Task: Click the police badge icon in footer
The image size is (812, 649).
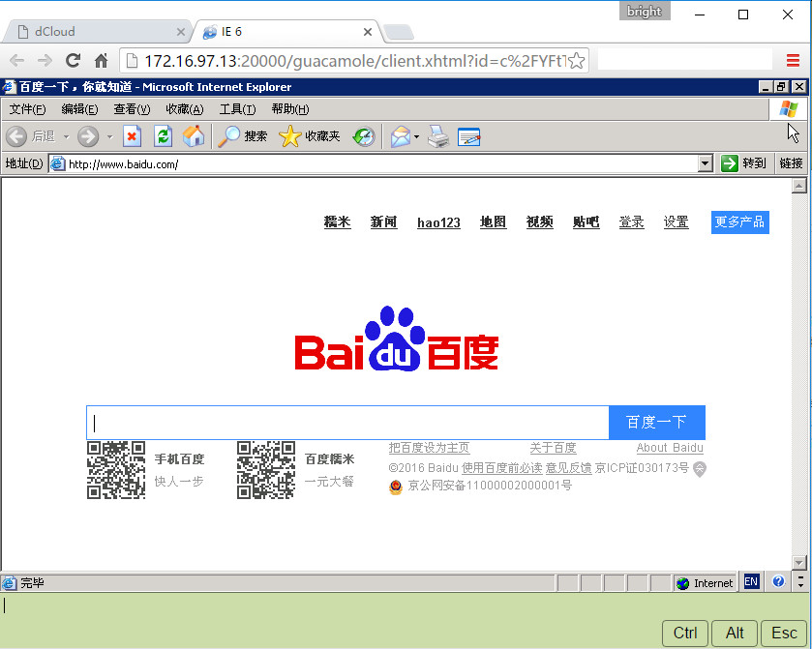Action: point(396,487)
